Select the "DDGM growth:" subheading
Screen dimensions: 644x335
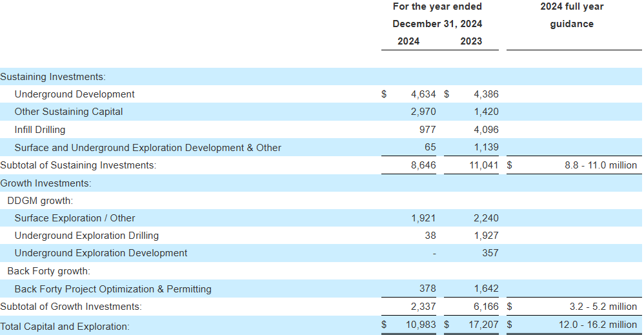click(40, 201)
